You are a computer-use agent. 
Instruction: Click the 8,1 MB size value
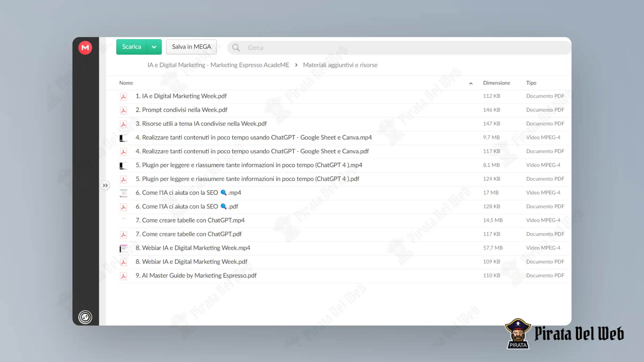pos(491,165)
